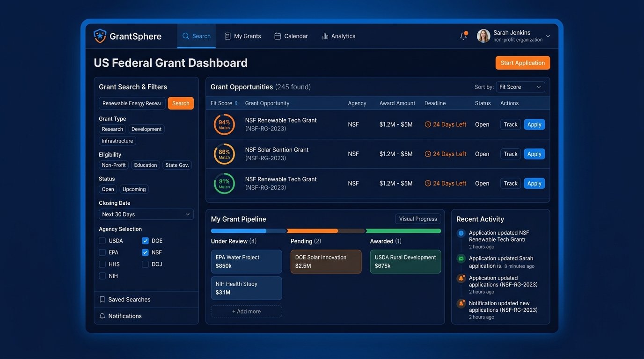Enable the USDA agency checkbox
The image size is (644, 359).
(102, 241)
